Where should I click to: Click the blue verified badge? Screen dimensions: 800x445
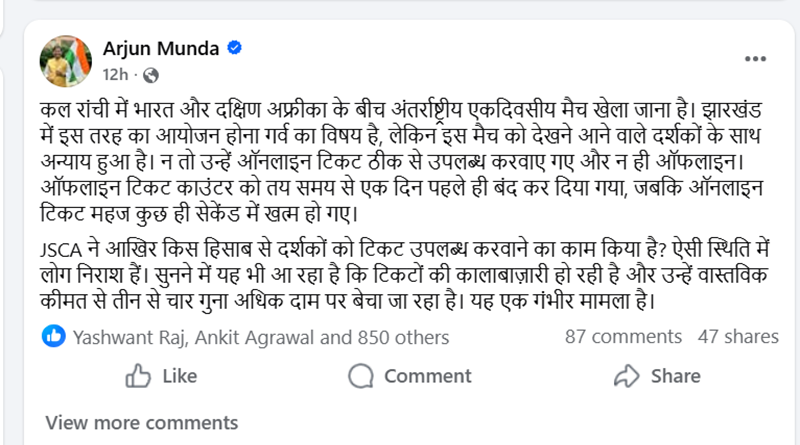point(233,49)
